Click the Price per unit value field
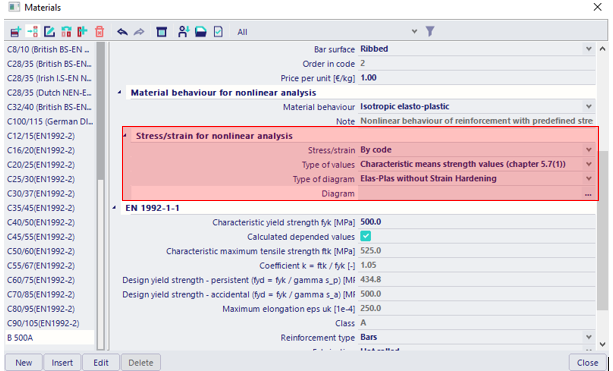The image size is (613, 371). coord(476,78)
